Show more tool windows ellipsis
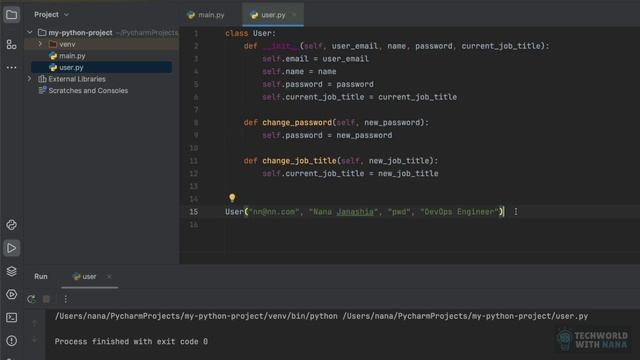The image size is (640, 360). pyautogui.click(x=11, y=67)
